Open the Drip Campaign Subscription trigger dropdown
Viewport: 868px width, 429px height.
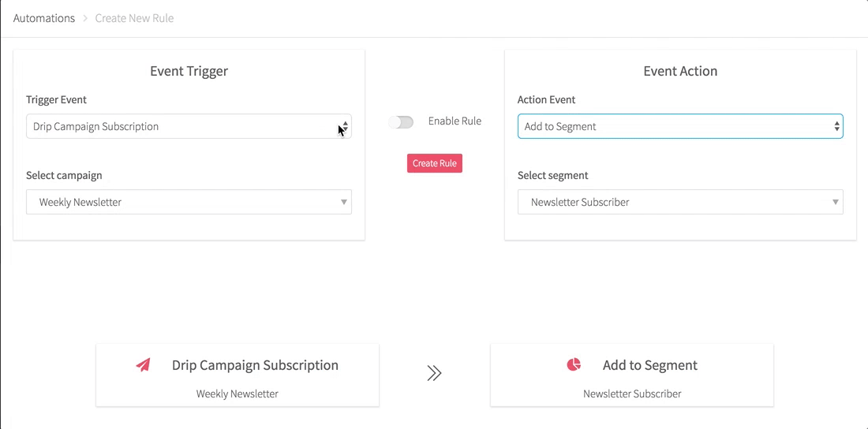tap(181, 126)
